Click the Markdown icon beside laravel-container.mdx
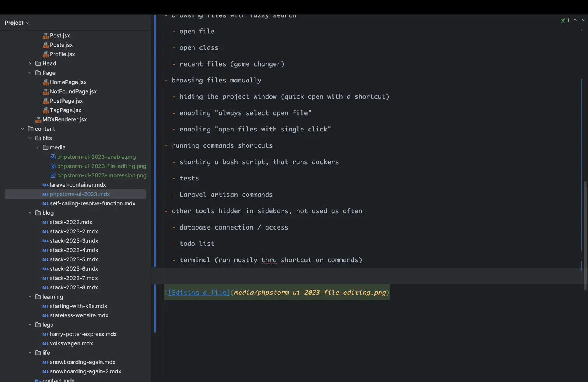This screenshot has width=588, height=382. [45, 185]
